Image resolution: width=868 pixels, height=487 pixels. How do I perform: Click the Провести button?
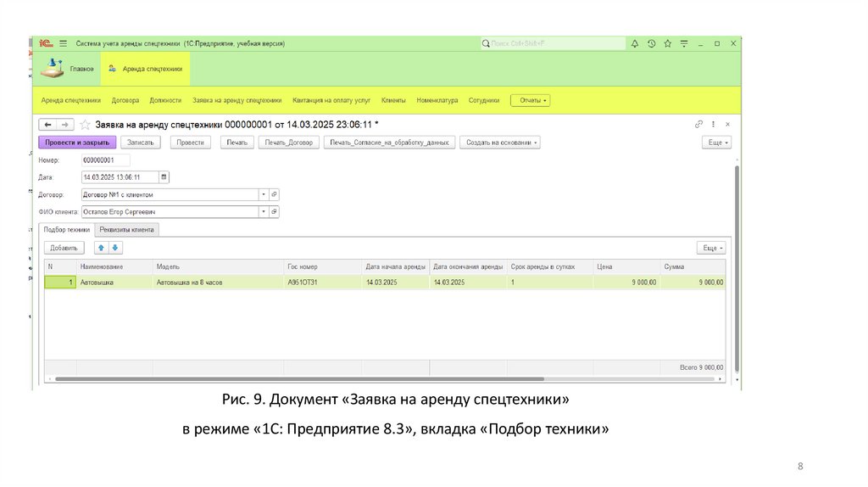click(x=191, y=143)
